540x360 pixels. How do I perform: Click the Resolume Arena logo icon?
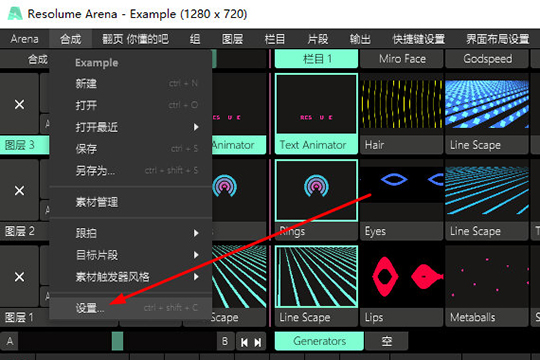15,14
